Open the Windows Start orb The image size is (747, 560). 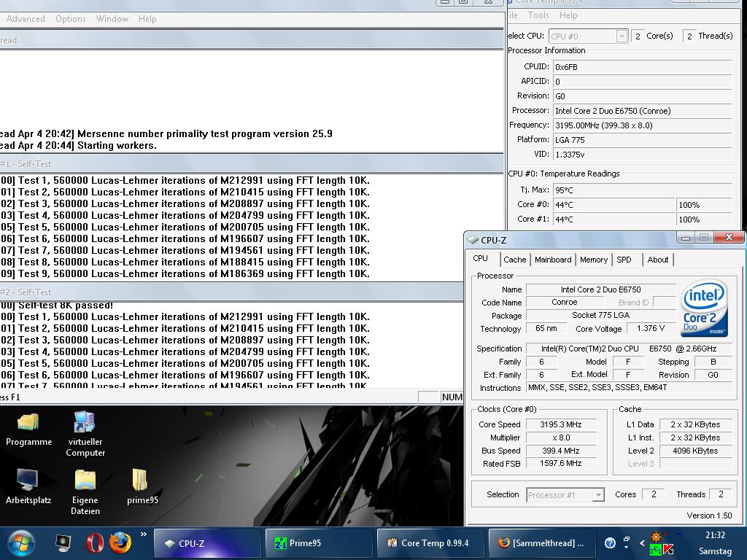21,543
